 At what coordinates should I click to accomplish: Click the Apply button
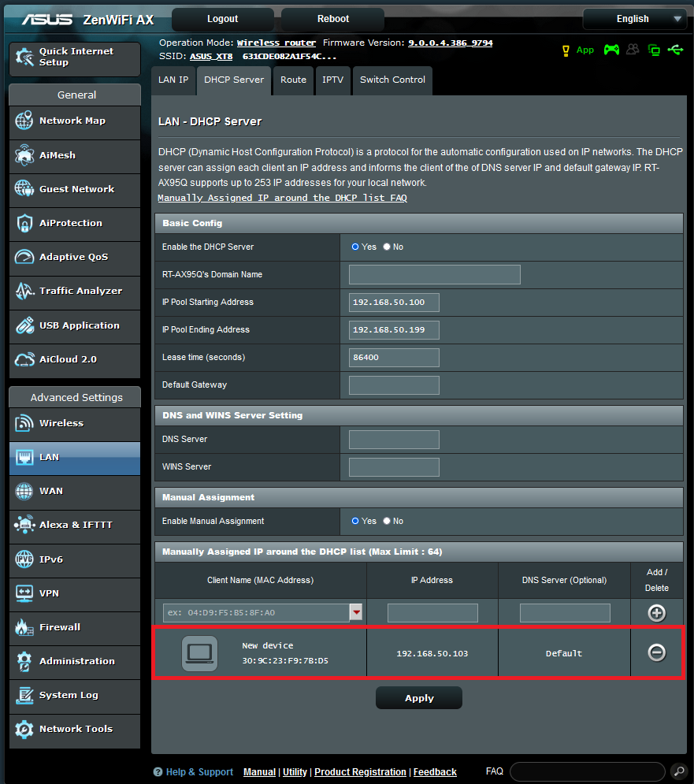[418, 698]
